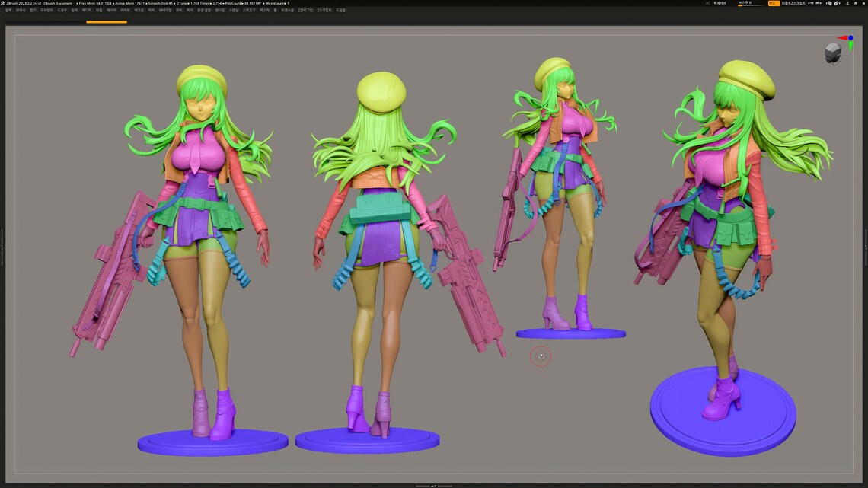The width and height of the screenshot is (868, 488).
Task: Click the ZBrush logo icon in title bar
Action: [x=3, y=3]
